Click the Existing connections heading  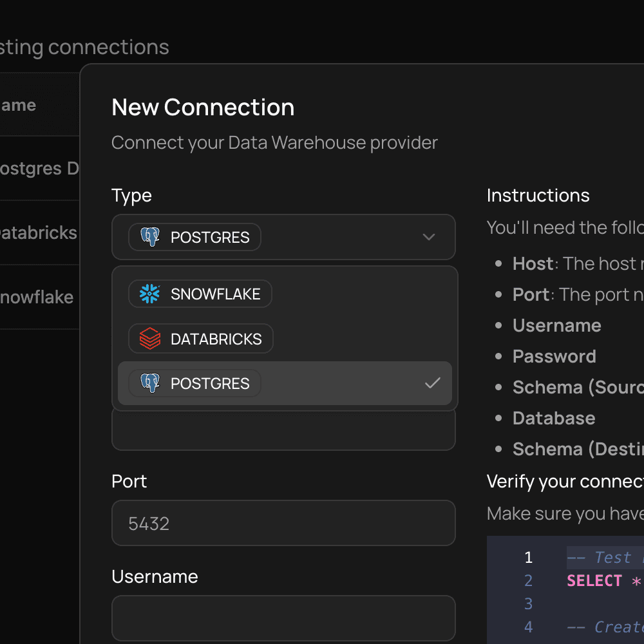(x=84, y=46)
